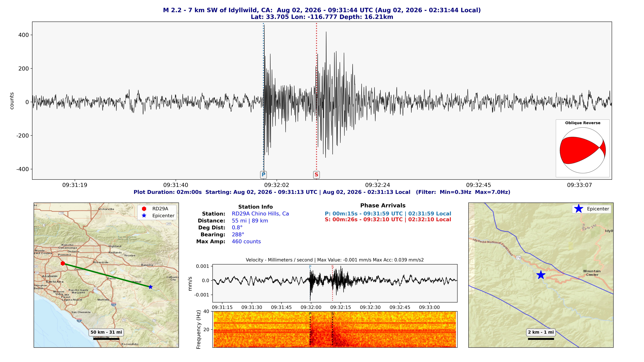Click the '09:31:15' tick under velocity plot
644x362 pixels.
coord(222,308)
